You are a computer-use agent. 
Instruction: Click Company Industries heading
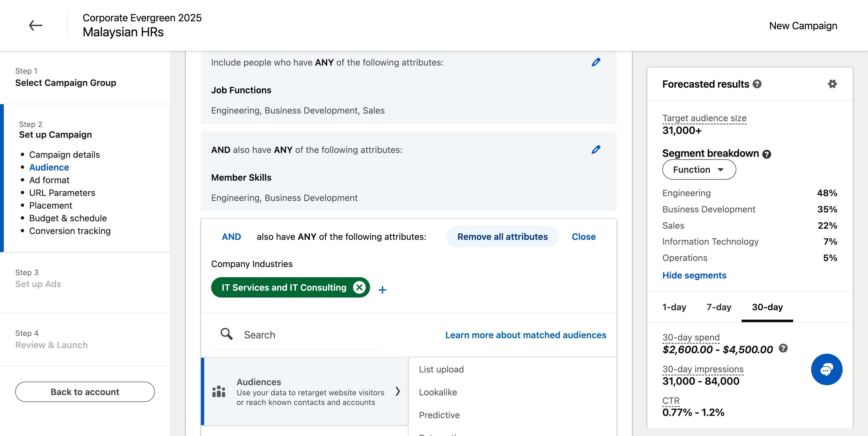[252, 264]
